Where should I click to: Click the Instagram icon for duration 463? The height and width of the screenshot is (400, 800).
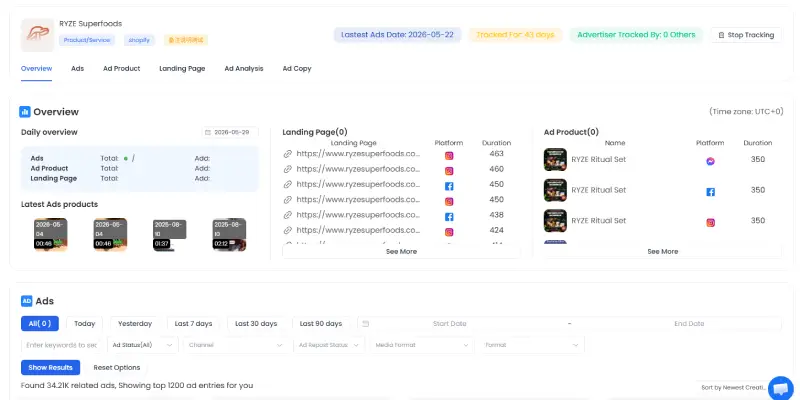(449, 156)
